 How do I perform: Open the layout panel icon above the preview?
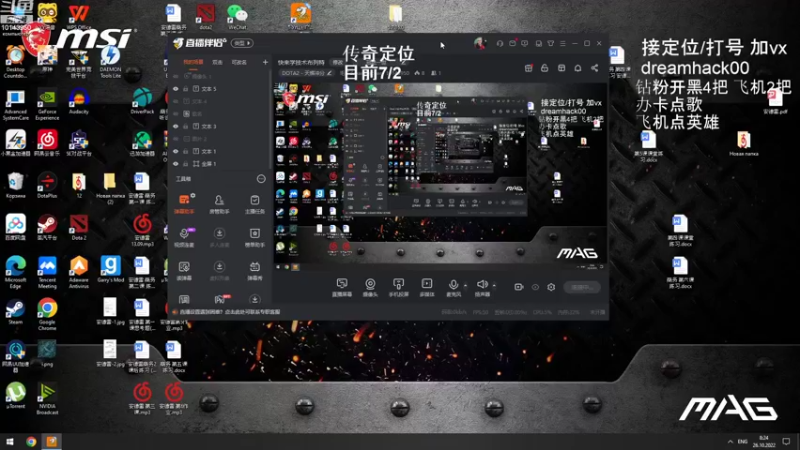click(x=561, y=68)
